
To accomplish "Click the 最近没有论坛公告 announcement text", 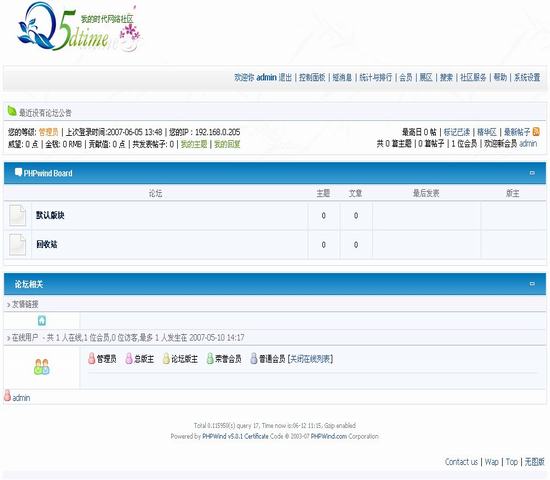I will 45,113.
